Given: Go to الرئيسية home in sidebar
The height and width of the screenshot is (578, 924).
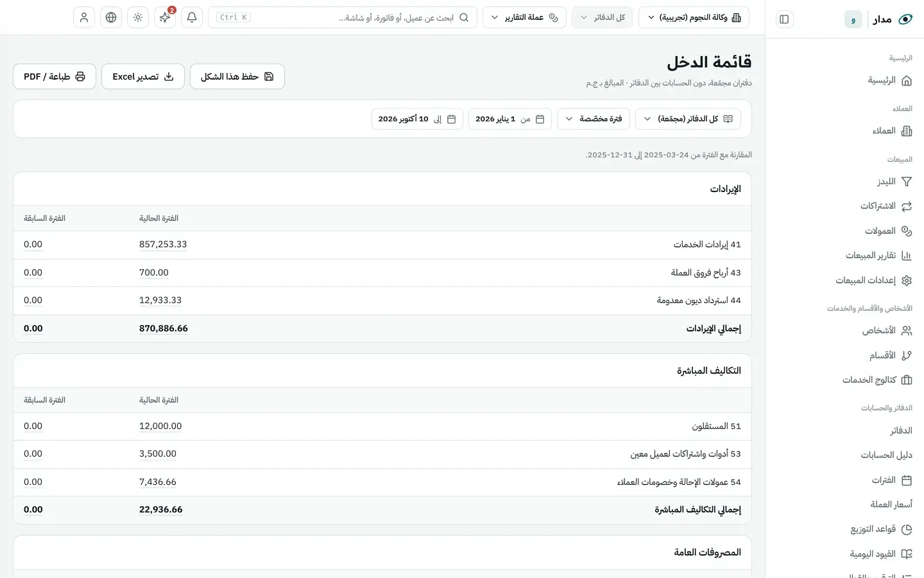Looking at the screenshot, I should 845,80.
